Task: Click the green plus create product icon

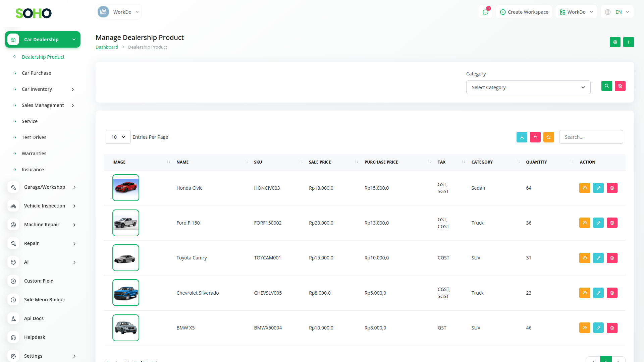Action: coord(628,42)
